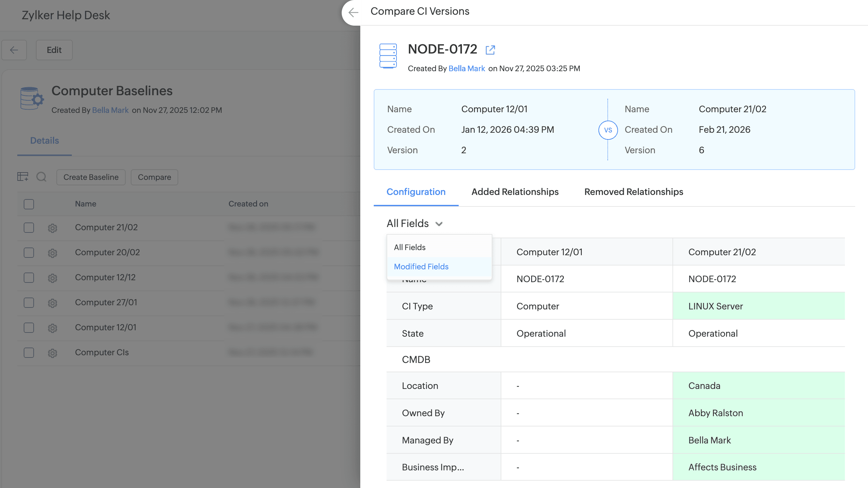Tick the checkbox for Computer 12/01
Image resolution: width=868 pixels, height=488 pixels.
pyautogui.click(x=29, y=328)
